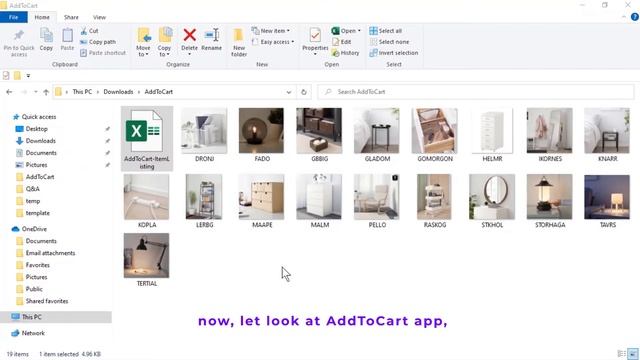Expand the address bar history dropdown
The height and width of the screenshot is (360, 640).
[x=289, y=92]
